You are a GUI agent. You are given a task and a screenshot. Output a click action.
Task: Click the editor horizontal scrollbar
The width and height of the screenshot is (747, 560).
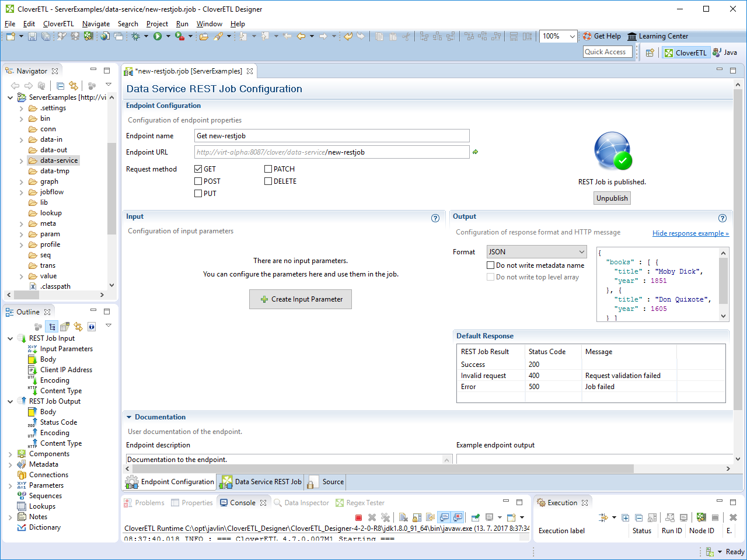tap(379, 469)
